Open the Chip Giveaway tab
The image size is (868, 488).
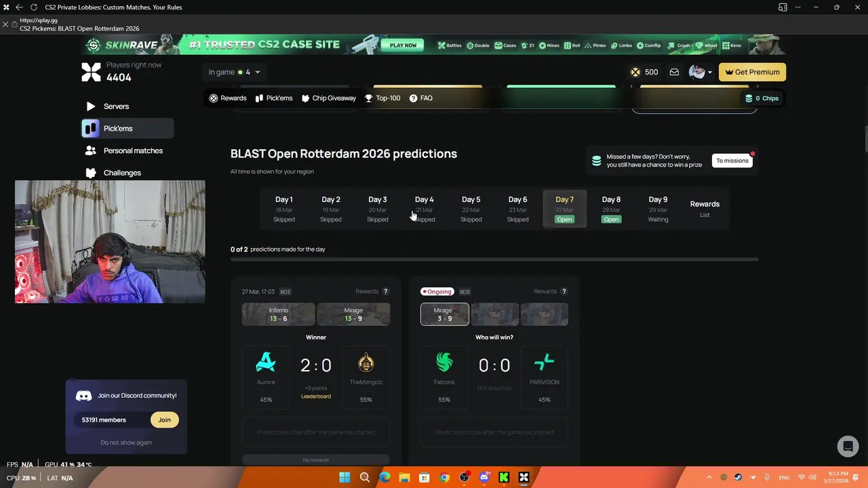coord(329,98)
